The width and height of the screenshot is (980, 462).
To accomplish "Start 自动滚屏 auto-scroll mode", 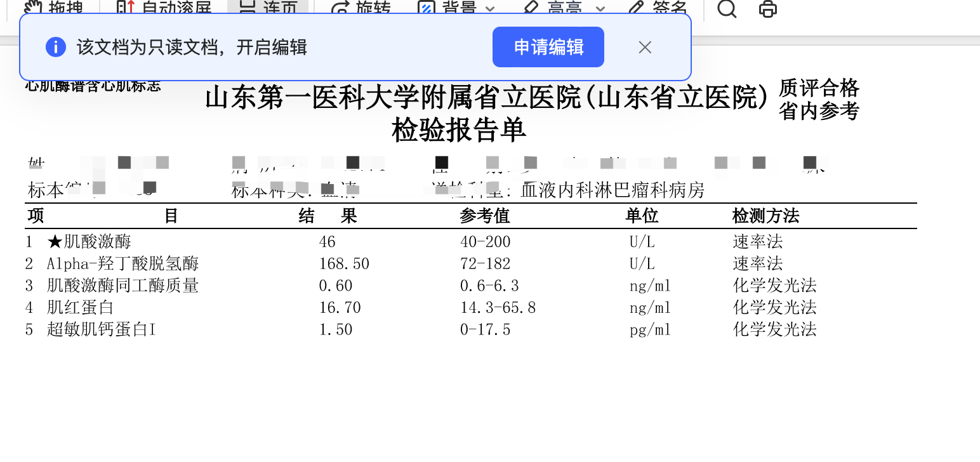I will point(164,8).
